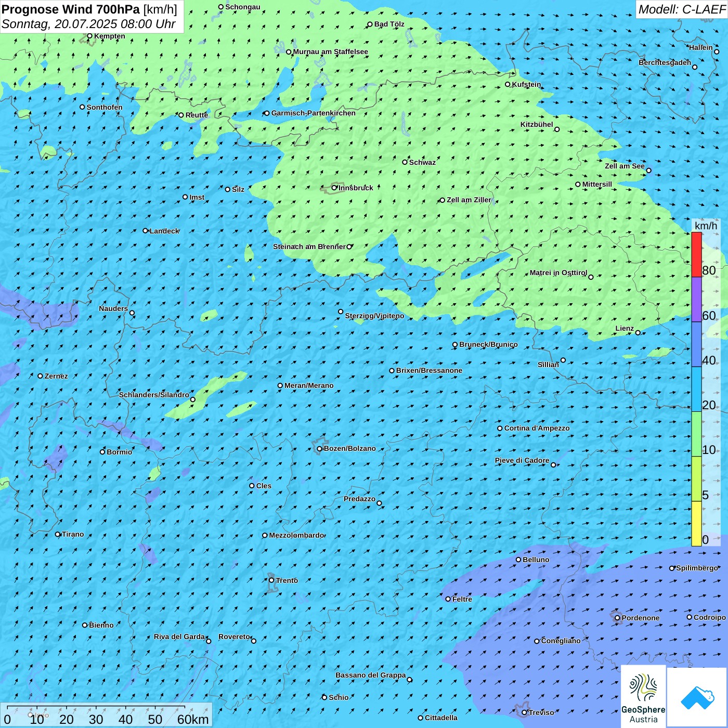Image resolution: width=728 pixels, height=728 pixels.
Task: Click the 'Sterzing/Vipiteno' map label
Action: (x=374, y=316)
